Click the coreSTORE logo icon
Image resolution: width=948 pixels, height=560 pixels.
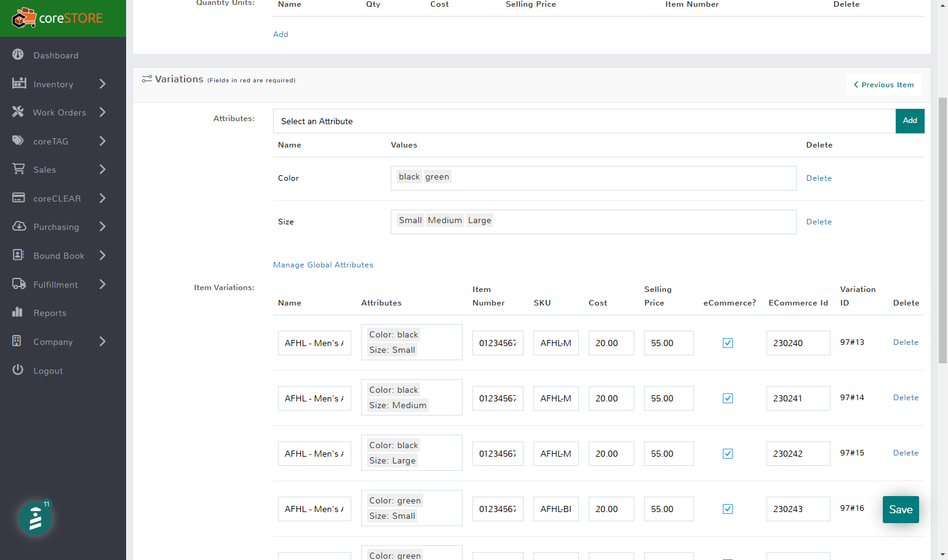(25, 18)
